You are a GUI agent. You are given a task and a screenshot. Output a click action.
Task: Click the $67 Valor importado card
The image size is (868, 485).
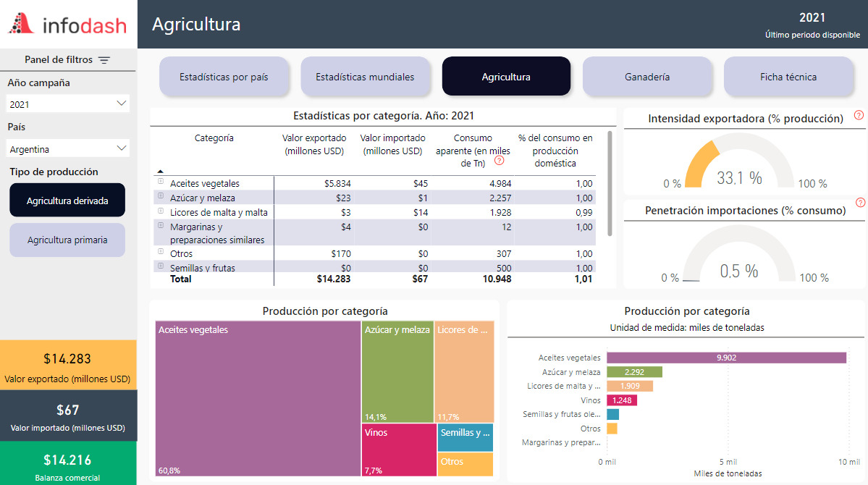pos(68,416)
